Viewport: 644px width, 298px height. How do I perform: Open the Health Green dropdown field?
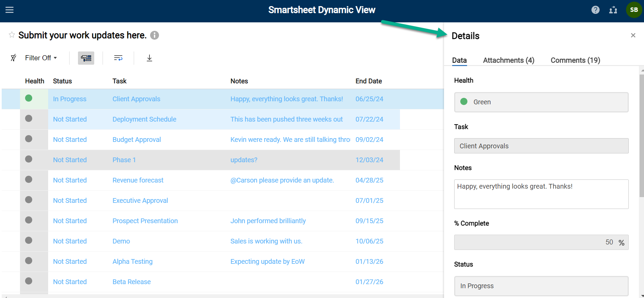pyautogui.click(x=541, y=102)
